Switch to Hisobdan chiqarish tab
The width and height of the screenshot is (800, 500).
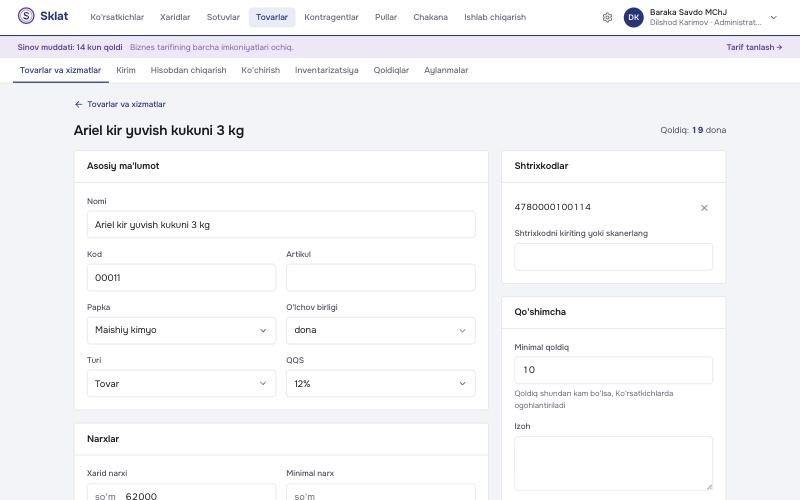(188, 70)
